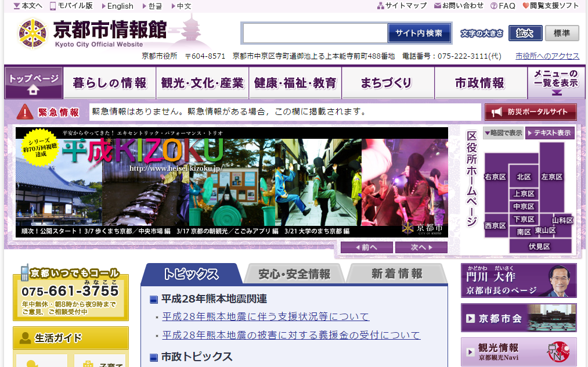Switch ward list to テキスト表示
Screen dimensions: 588x367
point(550,133)
